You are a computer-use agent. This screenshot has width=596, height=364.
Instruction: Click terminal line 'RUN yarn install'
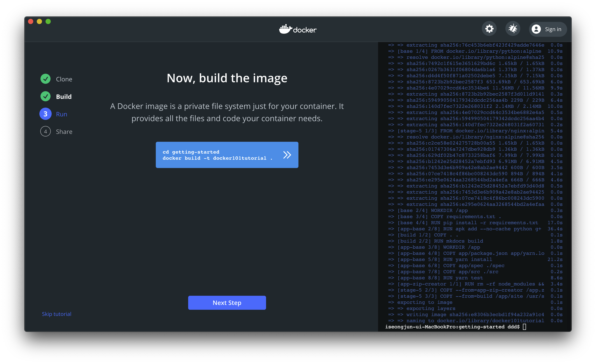click(x=475, y=259)
